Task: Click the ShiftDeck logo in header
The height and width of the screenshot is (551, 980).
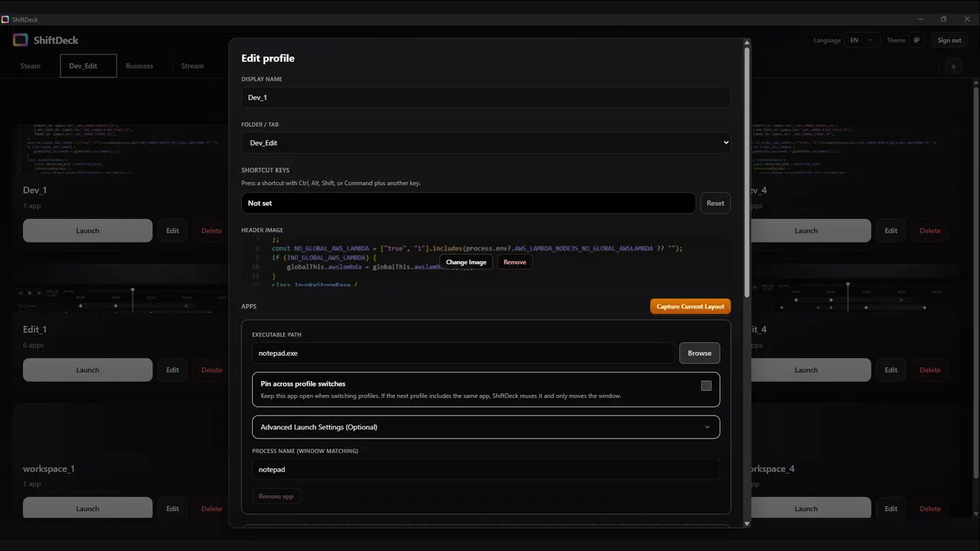Action: (x=20, y=41)
